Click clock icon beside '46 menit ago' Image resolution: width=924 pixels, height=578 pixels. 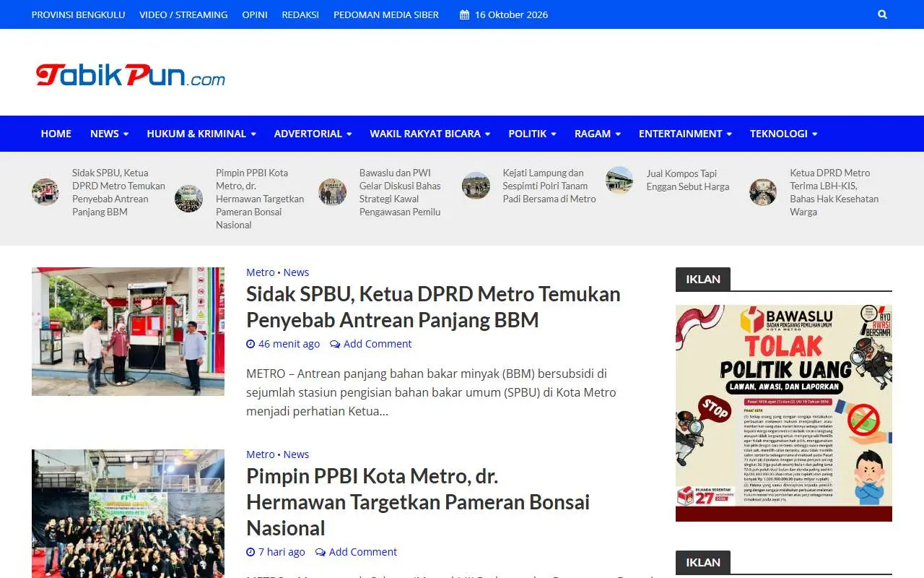click(250, 344)
